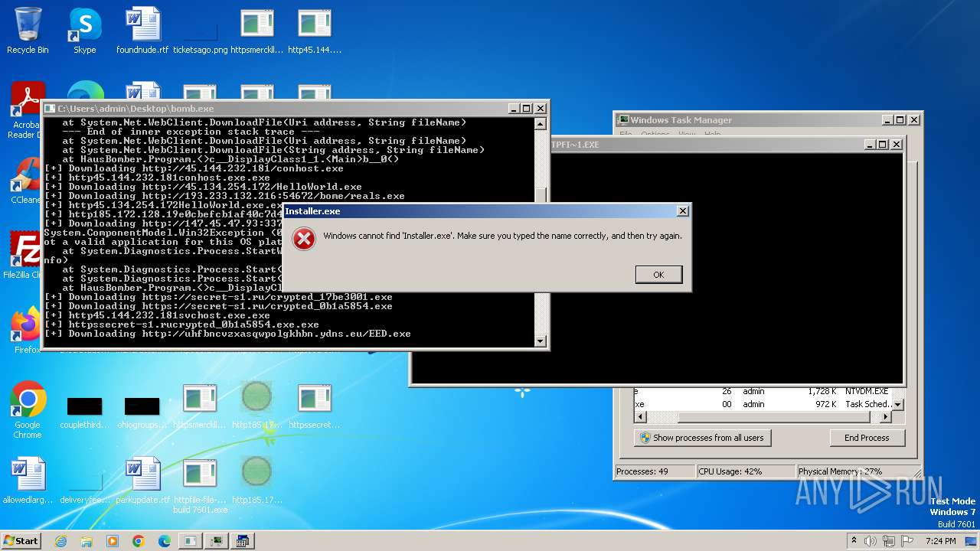The height and width of the screenshot is (551, 980).
Task: Select the NTVDM.EXE process row
Action: 763,391
